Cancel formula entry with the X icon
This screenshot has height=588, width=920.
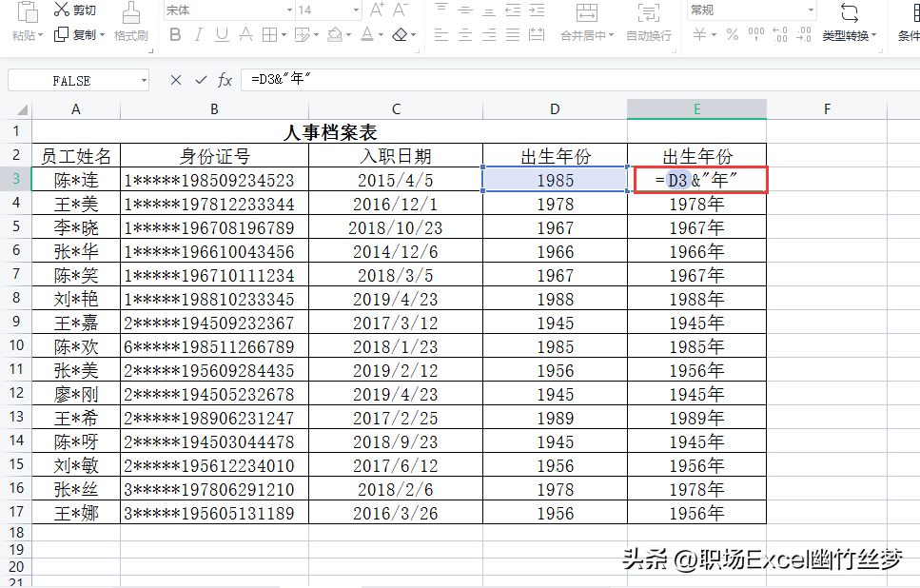(175, 80)
